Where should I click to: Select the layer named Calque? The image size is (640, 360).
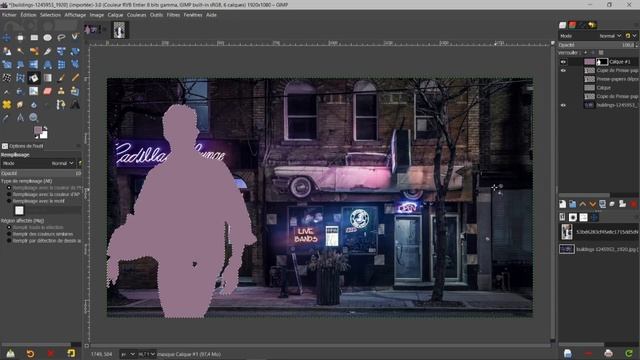(603, 88)
